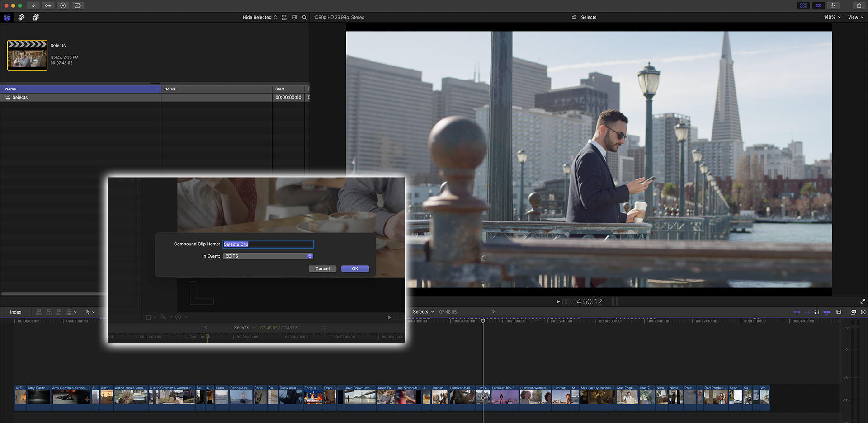The width and height of the screenshot is (868, 423).
Task: Select the Amy Gardner-dancer clip in timeline
Action: coord(71,397)
